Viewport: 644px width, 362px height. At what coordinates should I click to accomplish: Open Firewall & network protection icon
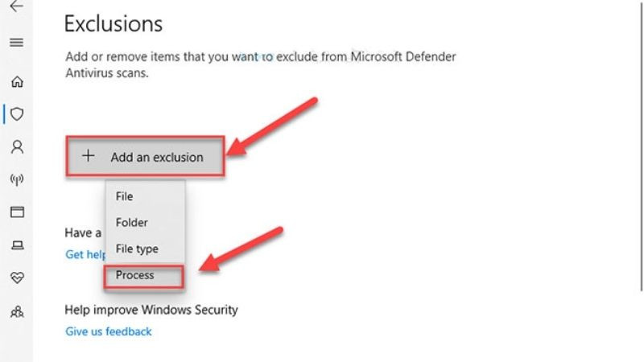[x=16, y=179]
